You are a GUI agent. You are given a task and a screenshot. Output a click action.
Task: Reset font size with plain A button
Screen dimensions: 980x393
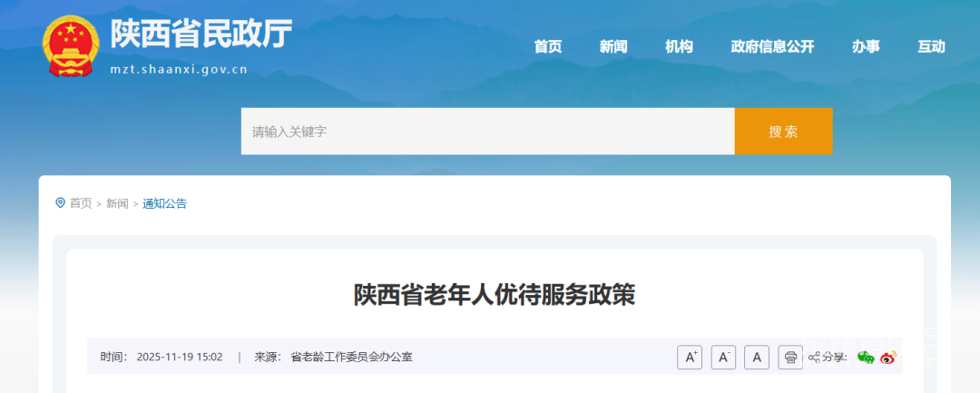click(757, 358)
